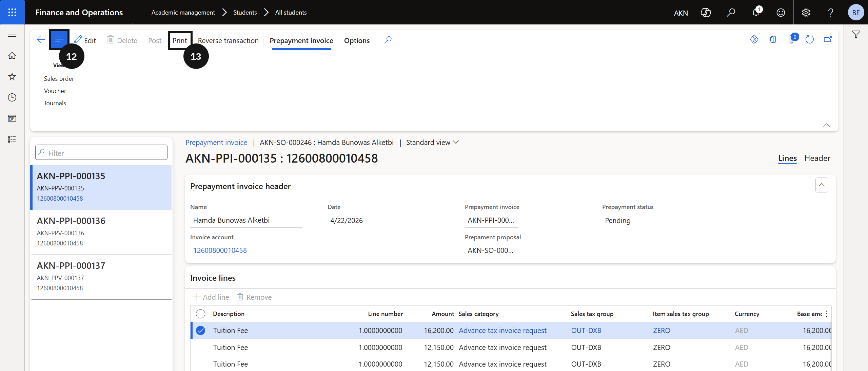Image resolution: width=868 pixels, height=371 pixels.
Task: Open Recent clock icon in the sidebar
Action: [x=12, y=98]
